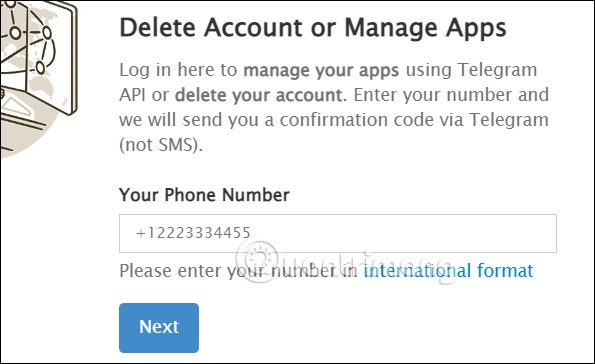595x364 pixels.
Task: Click the word 'API' in the description
Action: pyautogui.click(x=132, y=95)
